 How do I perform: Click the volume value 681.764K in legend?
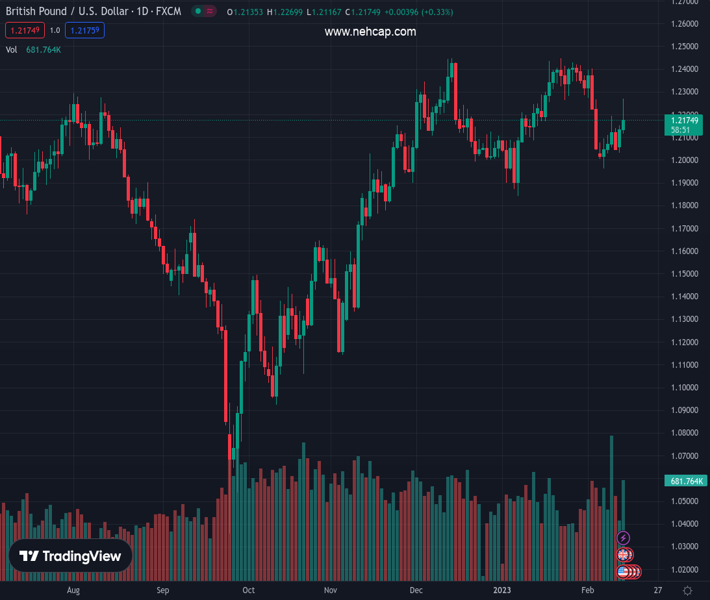43,49
